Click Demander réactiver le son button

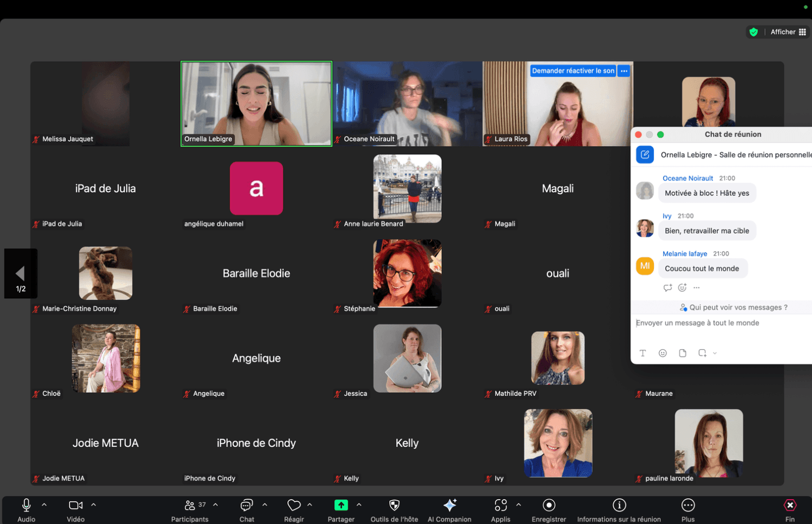(x=573, y=71)
